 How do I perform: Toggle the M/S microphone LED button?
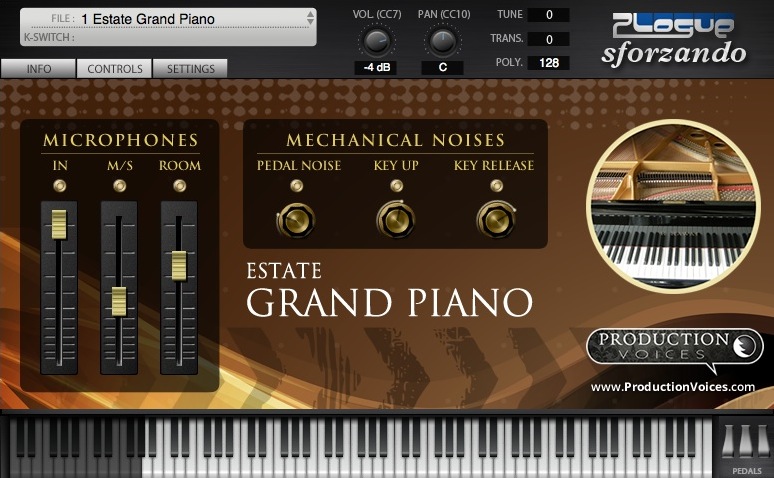[119, 186]
